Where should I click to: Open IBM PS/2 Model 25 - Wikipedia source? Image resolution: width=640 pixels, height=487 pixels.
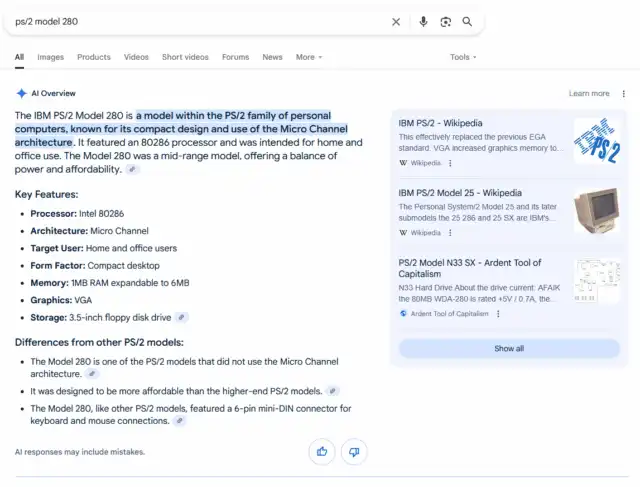(460, 193)
